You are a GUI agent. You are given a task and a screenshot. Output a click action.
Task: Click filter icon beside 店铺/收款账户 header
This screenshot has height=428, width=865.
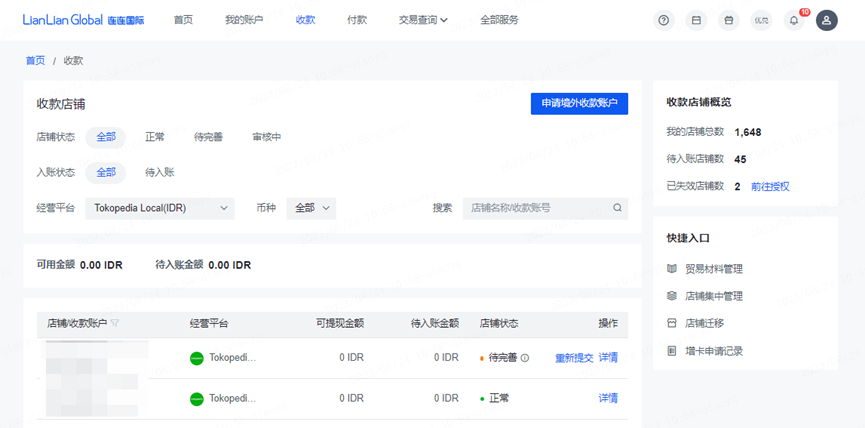click(x=115, y=323)
